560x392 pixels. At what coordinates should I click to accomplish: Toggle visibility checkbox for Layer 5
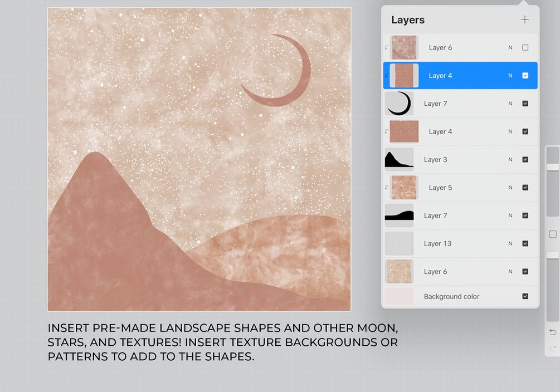[525, 188]
